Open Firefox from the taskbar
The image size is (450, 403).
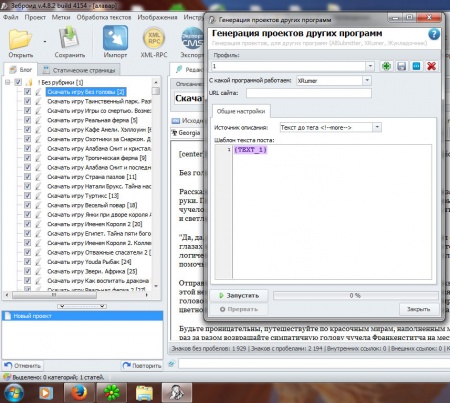click(x=79, y=393)
